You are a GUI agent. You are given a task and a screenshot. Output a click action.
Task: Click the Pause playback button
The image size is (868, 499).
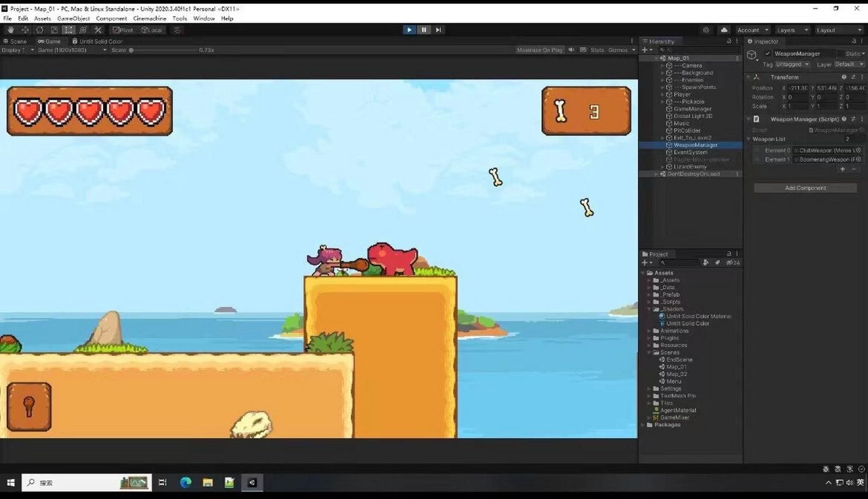coord(424,30)
